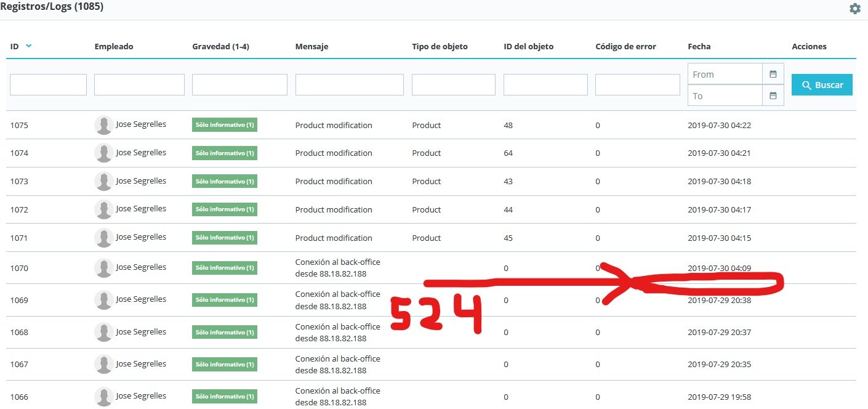Focus the Gravedad filter field

(239, 84)
